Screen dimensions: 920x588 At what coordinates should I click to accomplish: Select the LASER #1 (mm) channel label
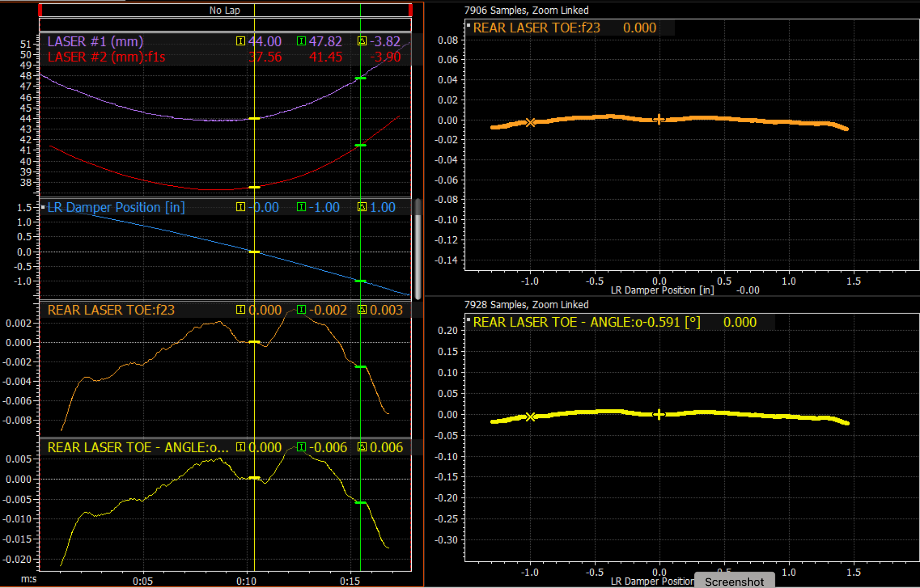(95, 42)
